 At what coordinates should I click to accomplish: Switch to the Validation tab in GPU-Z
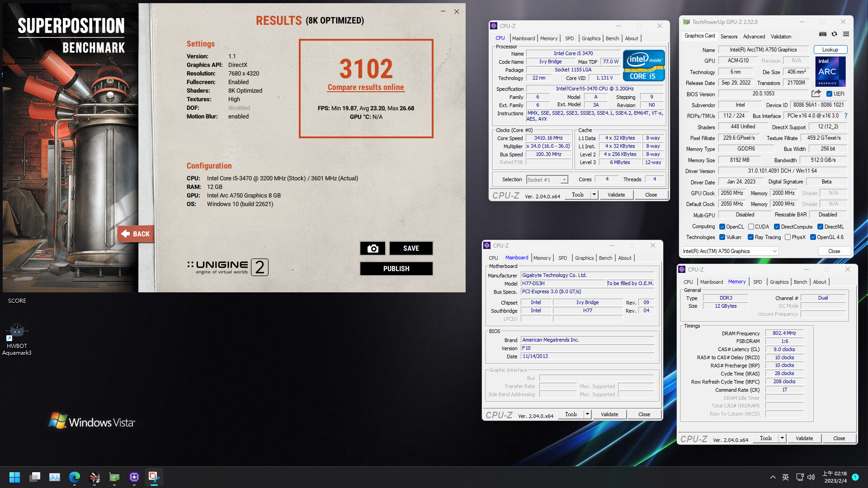pos(781,37)
